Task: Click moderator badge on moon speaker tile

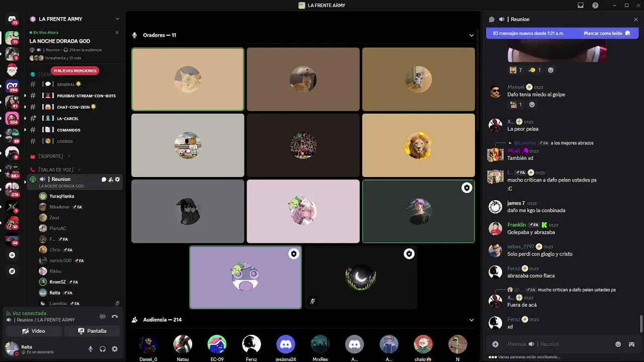Action: pos(409,254)
